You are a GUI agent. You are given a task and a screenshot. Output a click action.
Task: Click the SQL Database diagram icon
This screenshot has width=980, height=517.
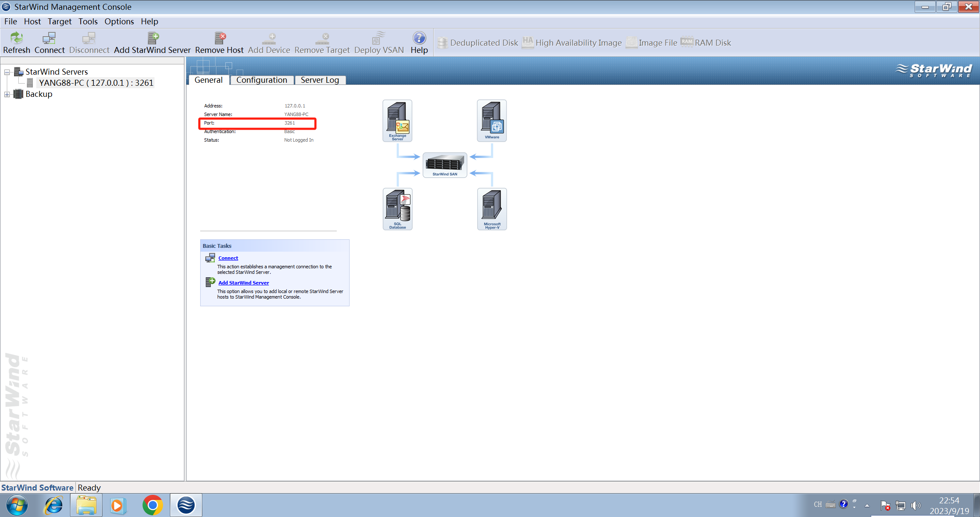(x=397, y=209)
